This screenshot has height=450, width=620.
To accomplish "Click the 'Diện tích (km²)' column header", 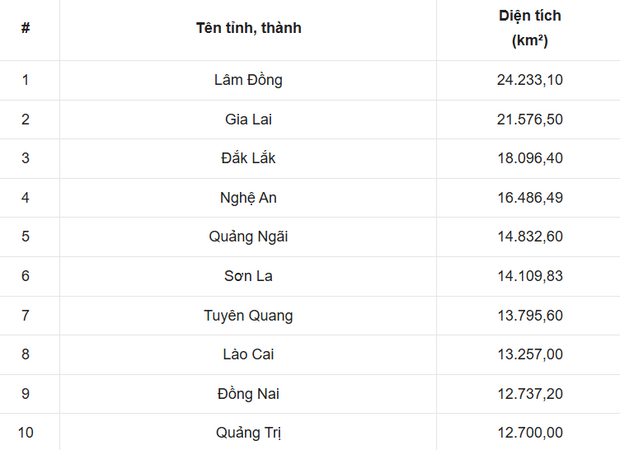I will (x=529, y=28).
